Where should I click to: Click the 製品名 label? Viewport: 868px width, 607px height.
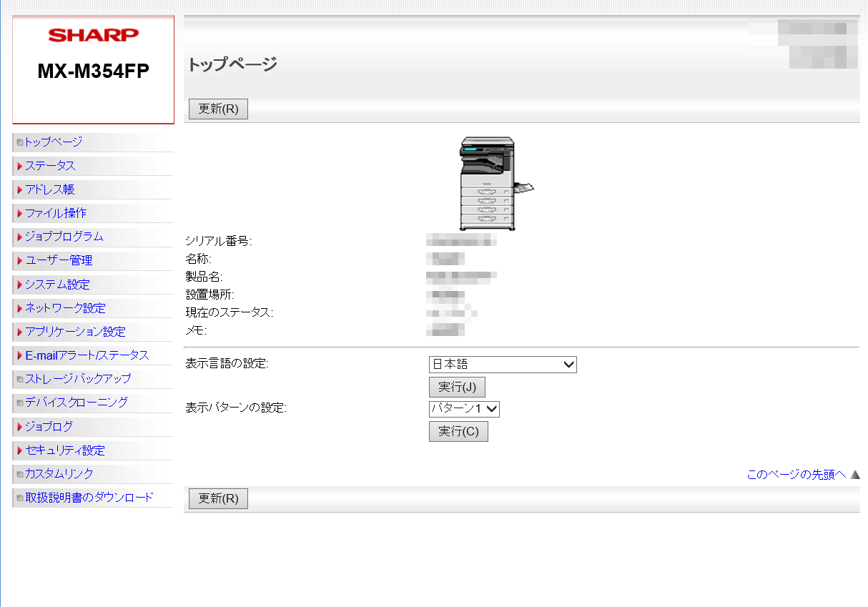205,277
